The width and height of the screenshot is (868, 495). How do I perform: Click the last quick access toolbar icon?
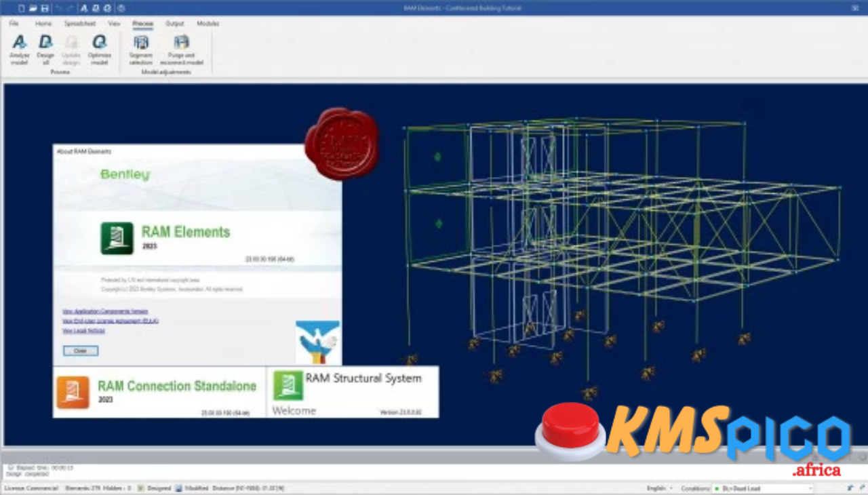pos(121,8)
